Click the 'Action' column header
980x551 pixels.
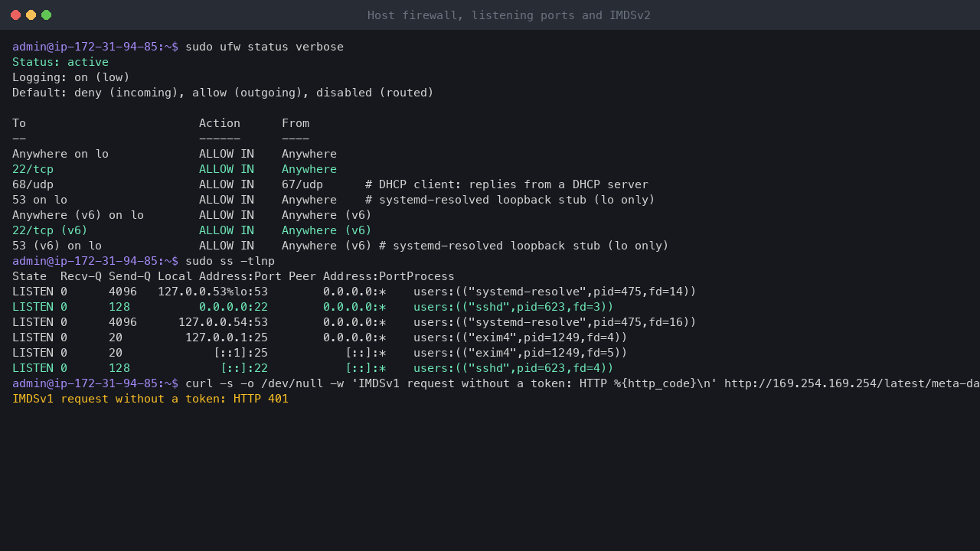point(220,123)
